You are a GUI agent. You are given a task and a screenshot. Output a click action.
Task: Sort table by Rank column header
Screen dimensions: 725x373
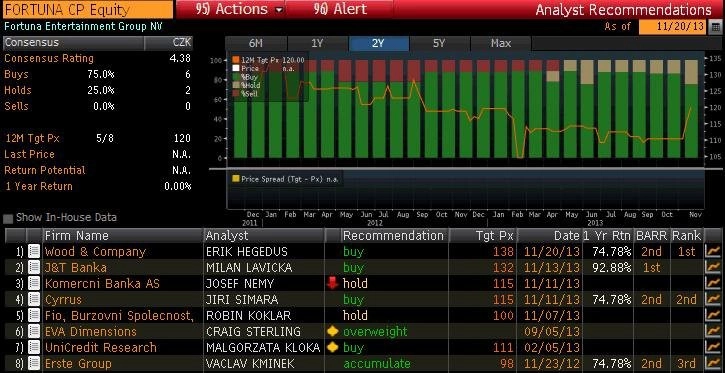point(687,236)
